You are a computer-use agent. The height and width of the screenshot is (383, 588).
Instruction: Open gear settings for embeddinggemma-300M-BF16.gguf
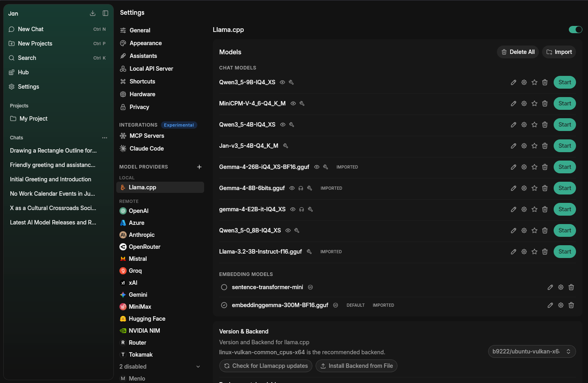pos(561,305)
